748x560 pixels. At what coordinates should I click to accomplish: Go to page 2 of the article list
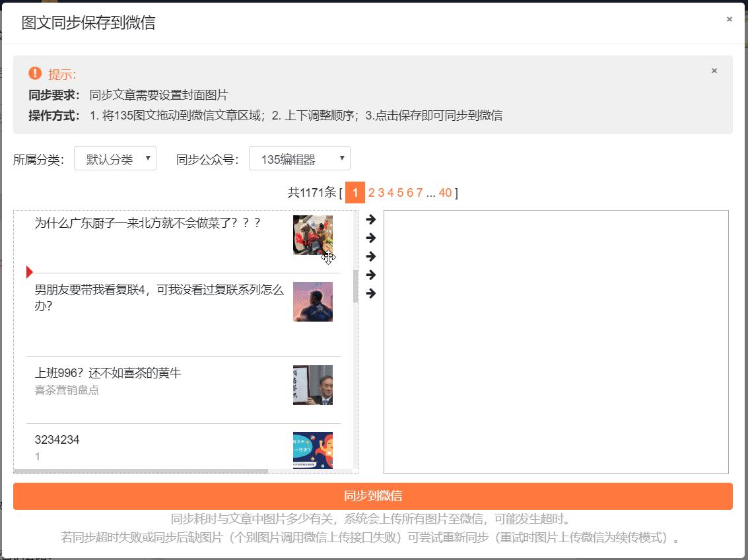click(x=371, y=192)
